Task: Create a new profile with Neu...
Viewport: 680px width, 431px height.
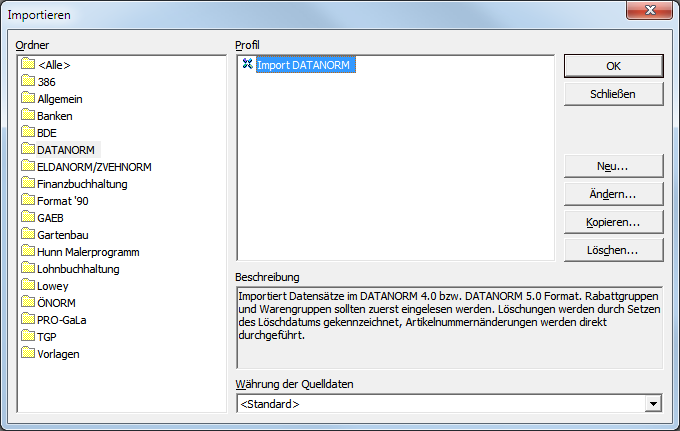Action: coord(613,166)
